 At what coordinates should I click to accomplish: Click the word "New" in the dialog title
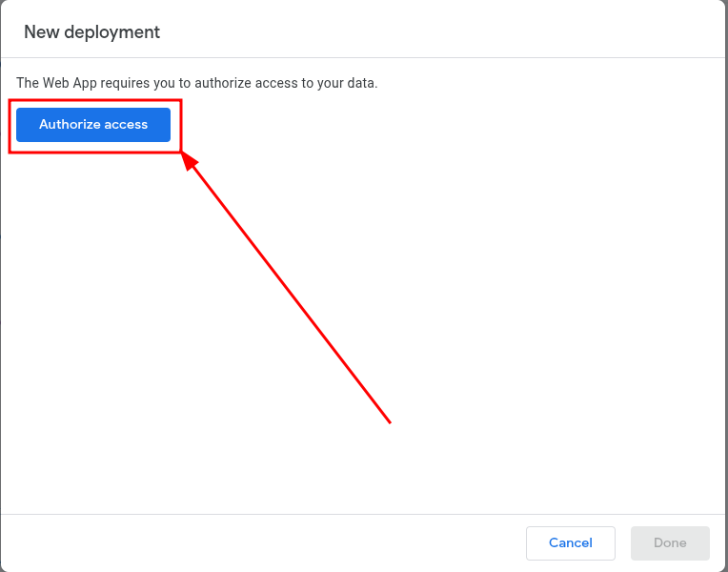coord(40,32)
